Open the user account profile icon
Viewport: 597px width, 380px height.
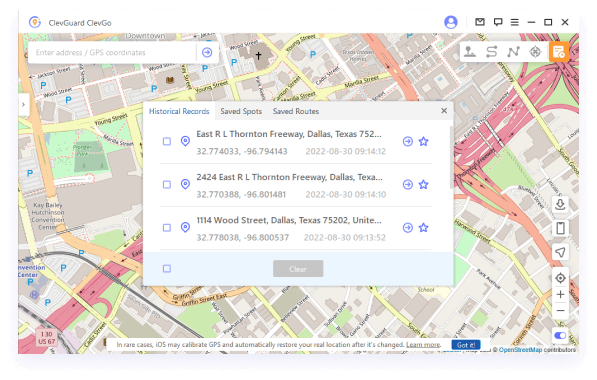pos(451,22)
